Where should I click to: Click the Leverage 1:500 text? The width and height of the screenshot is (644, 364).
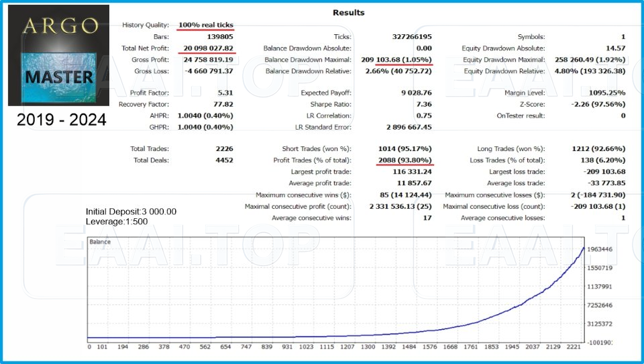(x=117, y=221)
